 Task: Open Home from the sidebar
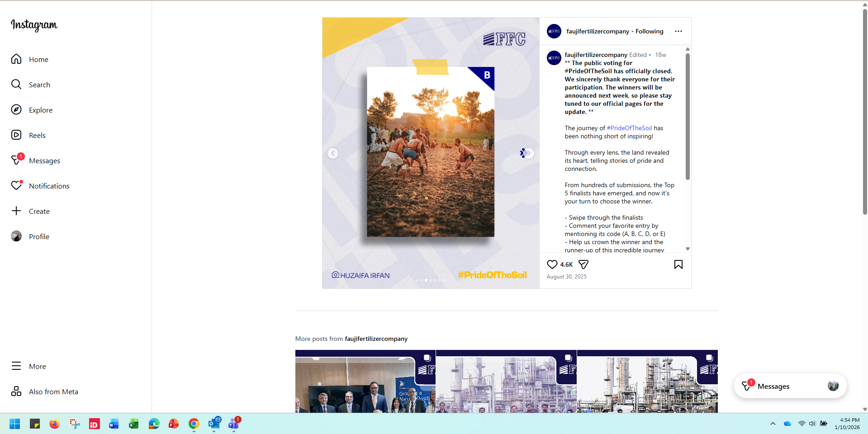[30, 59]
